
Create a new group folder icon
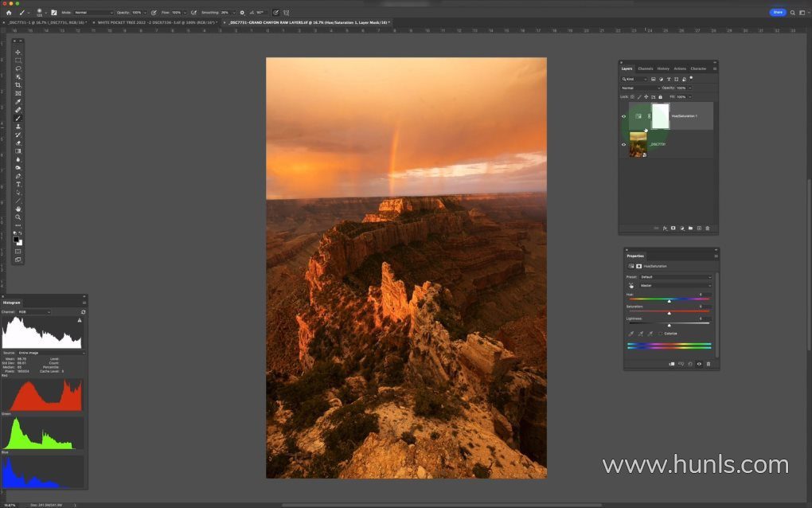click(x=690, y=228)
